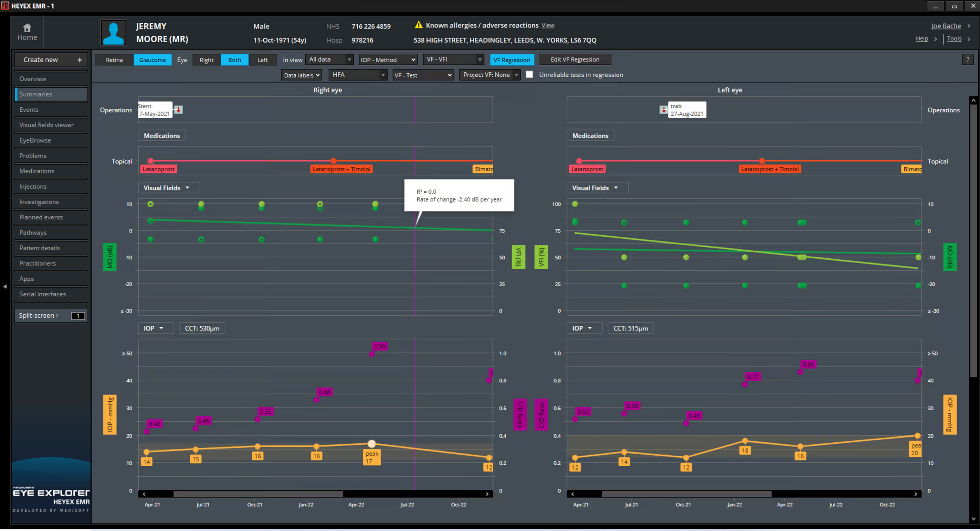View known allergies link
The height and width of the screenshot is (531, 980).
(x=548, y=26)
